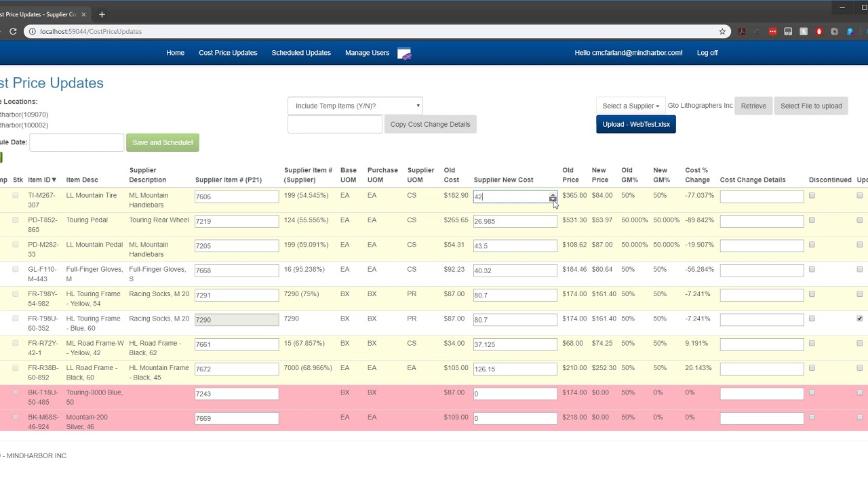Toggle Discontinued checkbox for Touring Pedal row

(x=812, y=220)
